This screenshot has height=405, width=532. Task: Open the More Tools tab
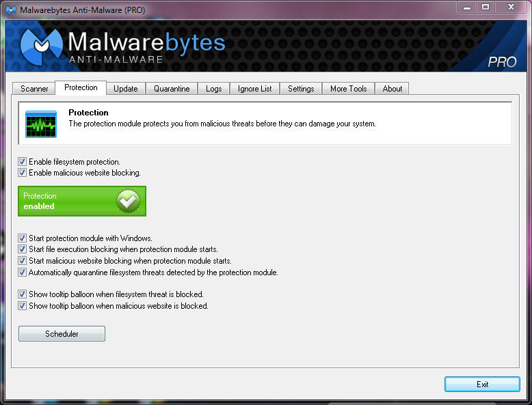(x=349, y=89)
